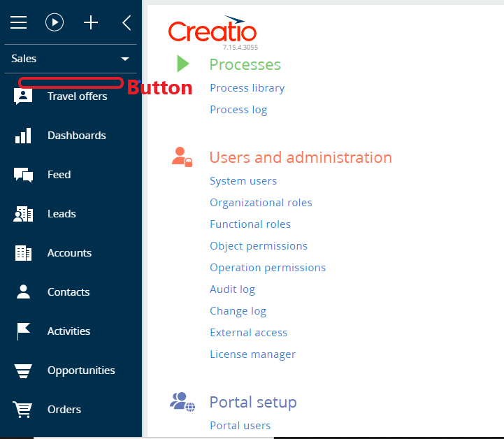Click the plus quick-add icon
The width and height of the screenshot is (504, 439).
(x=91, y=22)
